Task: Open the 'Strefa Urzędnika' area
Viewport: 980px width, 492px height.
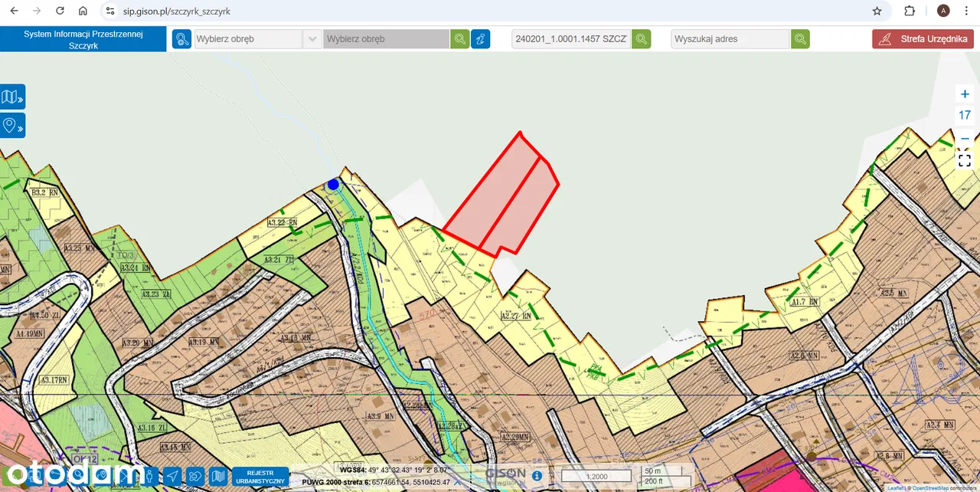Action: tap(923, 39)
